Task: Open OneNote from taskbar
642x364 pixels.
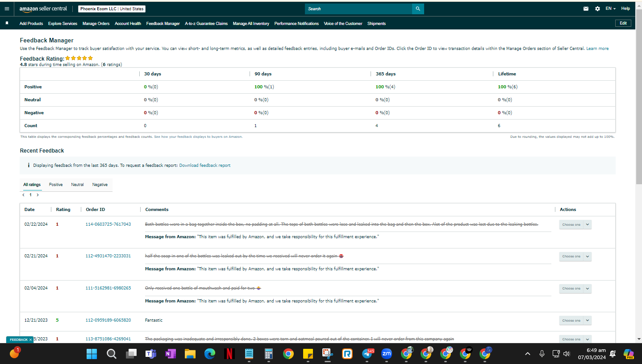Action: (x=171, y=354)
